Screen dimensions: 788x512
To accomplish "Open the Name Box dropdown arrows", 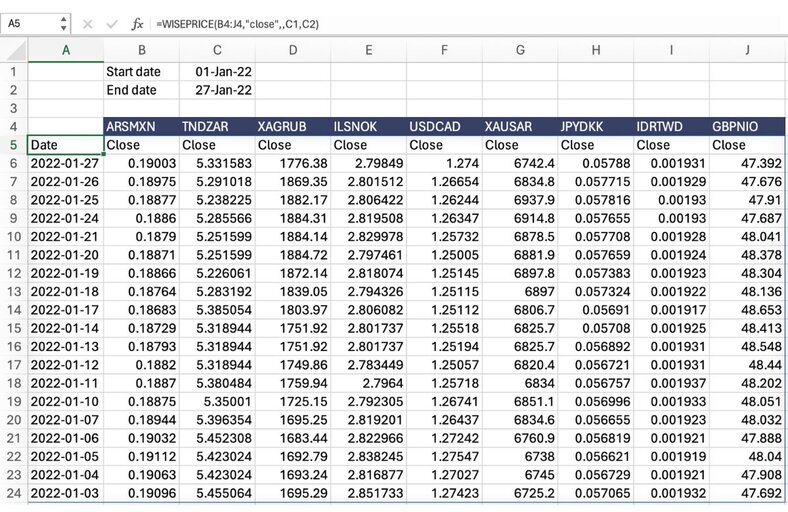I will tap(65, 22).
